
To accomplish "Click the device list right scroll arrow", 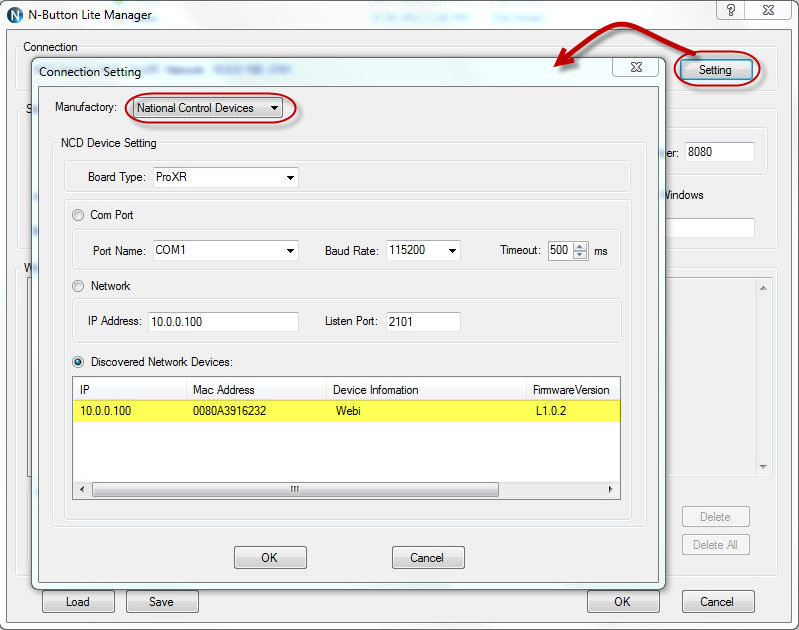I will point(610,489).
